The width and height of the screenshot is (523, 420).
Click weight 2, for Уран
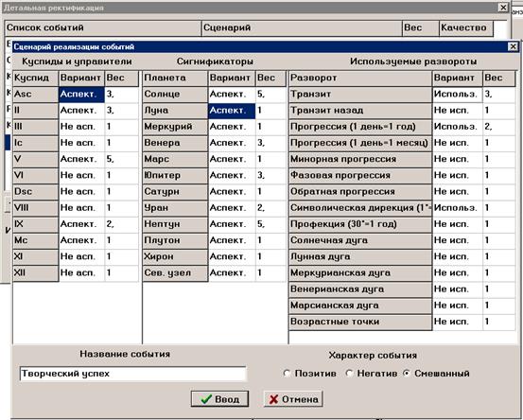point(270,208)
